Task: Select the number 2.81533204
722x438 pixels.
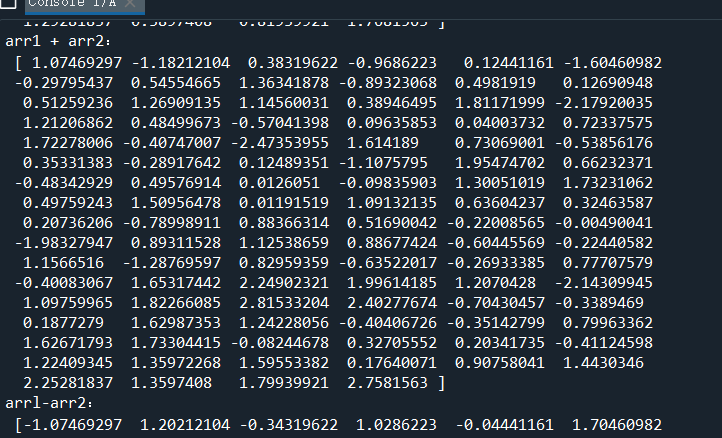Action: 284,303
